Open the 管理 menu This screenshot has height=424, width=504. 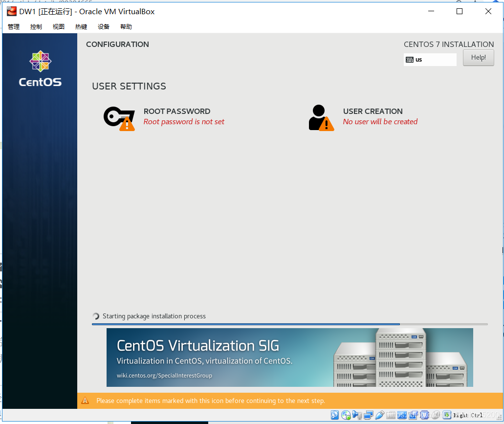(x=14, y=27)
